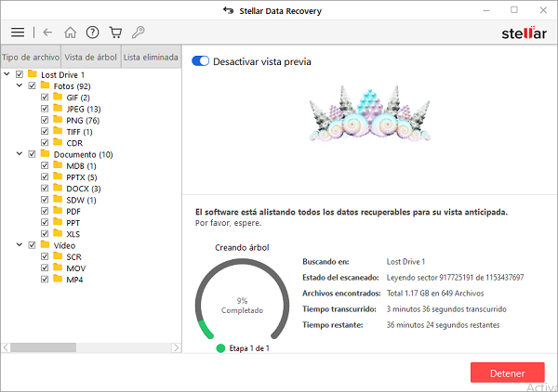This screenshot has height=392, width=558.
Task: Click the PDF folder icon
Action: tap(58, 210)
